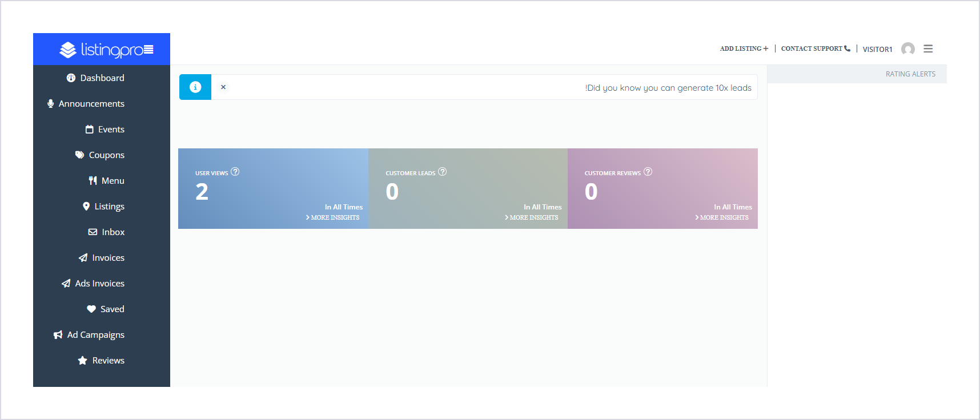The height and width of the screenshot is (420, 980).
Task: Select the Rating Alerts tab
Action: coord(910,74)
